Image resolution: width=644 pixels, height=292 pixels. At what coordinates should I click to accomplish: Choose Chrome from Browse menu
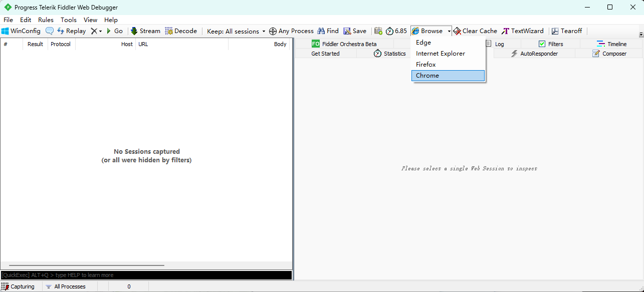[x=448, y=76]
